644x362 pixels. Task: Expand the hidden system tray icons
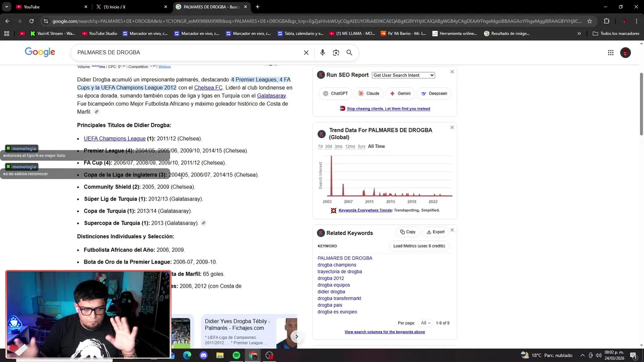pos(583,355)
